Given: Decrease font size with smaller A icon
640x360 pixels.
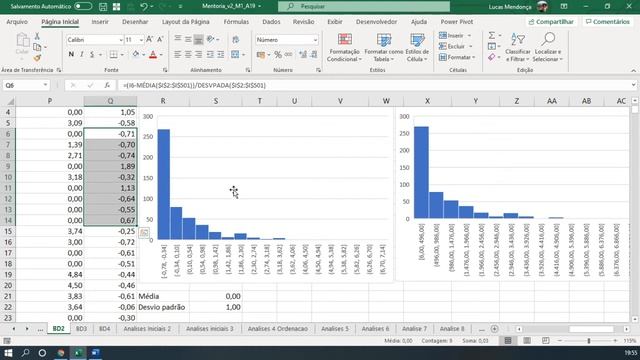Looking at the screenshot, I should point(160,40).
